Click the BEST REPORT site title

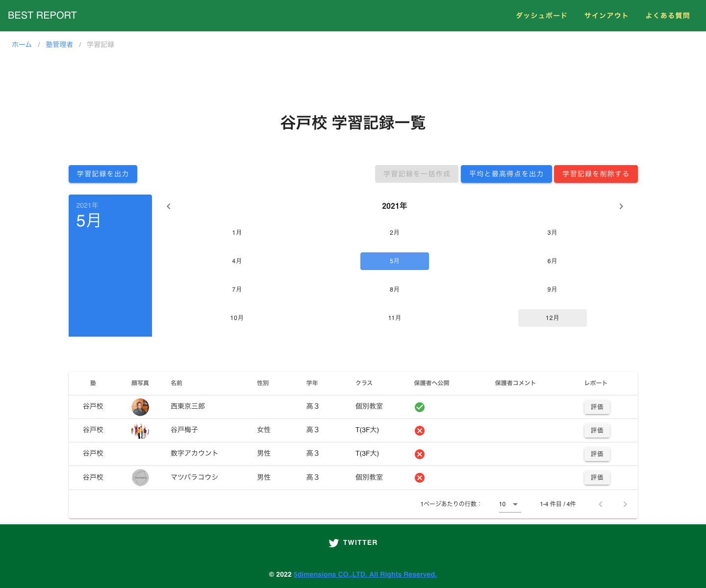coord(42,15)
